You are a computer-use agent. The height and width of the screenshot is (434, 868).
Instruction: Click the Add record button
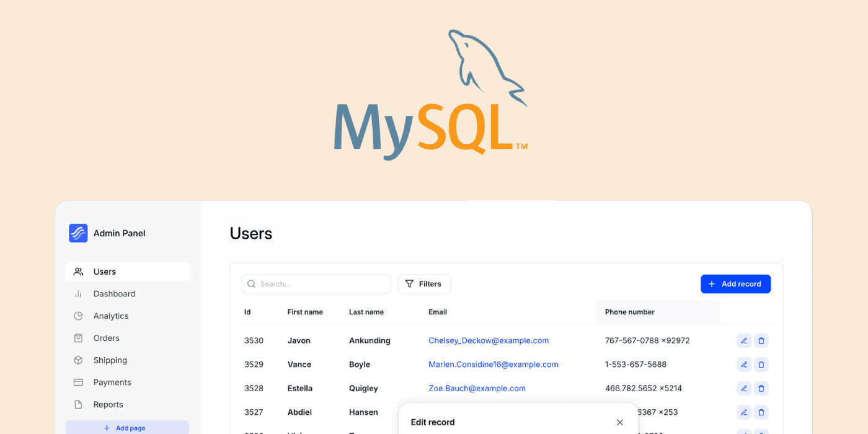click(735, 284)
